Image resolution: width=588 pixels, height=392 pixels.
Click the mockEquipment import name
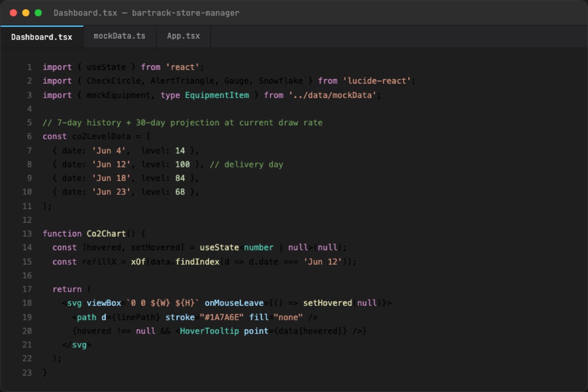[119, 95]
